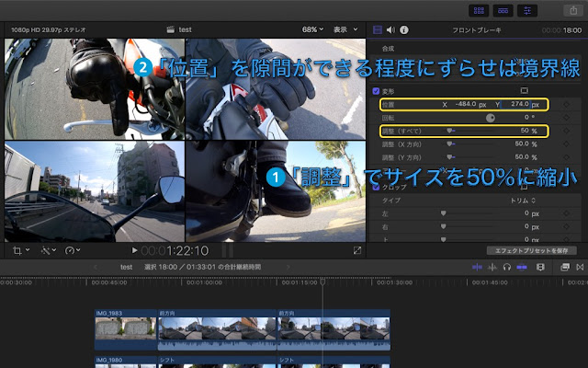Open the crop/transform tool dropdown
This screenshot has width=588, height=368.
(x=21, y=250)
